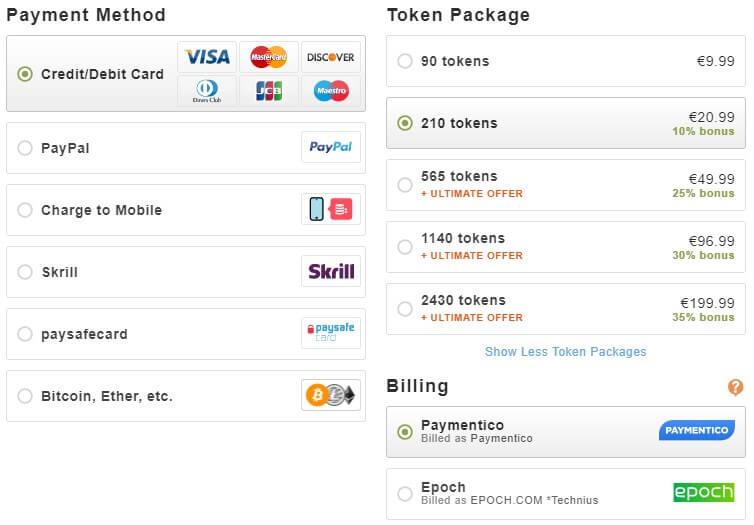The height and width of the screenshot is (525, 754).
Task: Click the Billed as Paymentico text
Action: pos(477,438)
